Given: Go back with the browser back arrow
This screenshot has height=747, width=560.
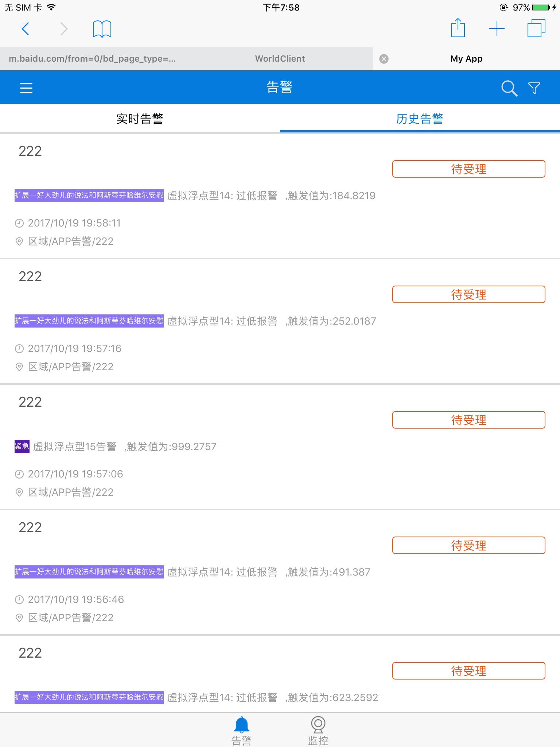Looking at the screenshot, I should click(26, 29).
